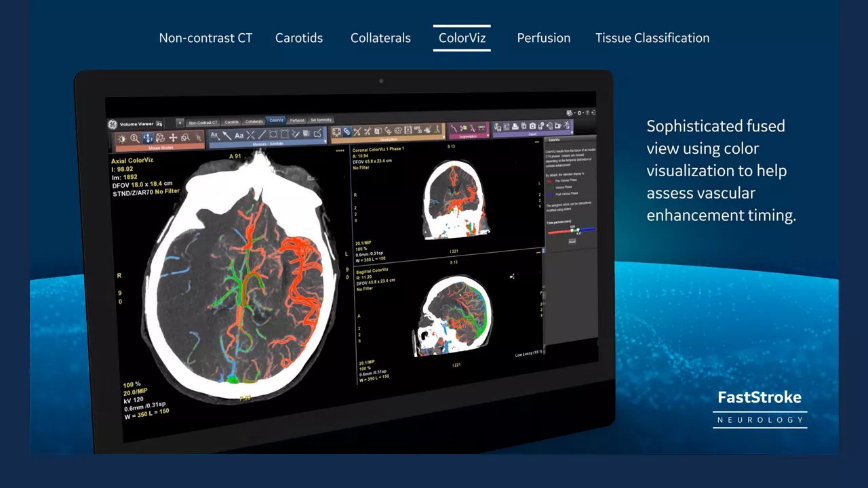Select the pan four-arrow mouse mode
This screenshot has width=868, height=488.
pos(173,138)
